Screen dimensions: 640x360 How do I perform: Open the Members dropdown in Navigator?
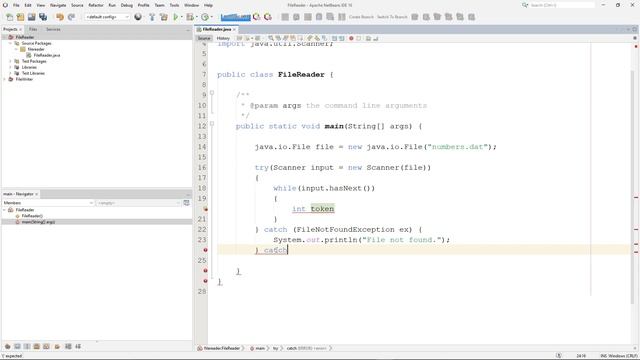[x=48, y=203]
